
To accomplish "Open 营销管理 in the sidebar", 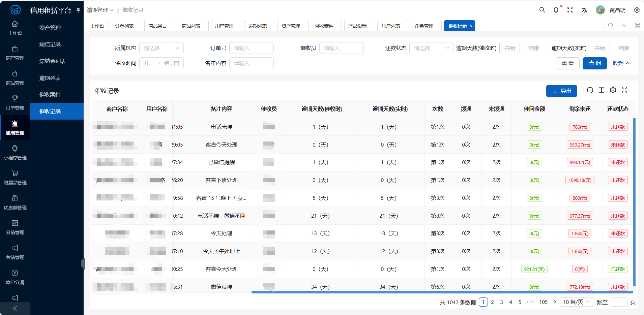I will (x=15, y=252).
